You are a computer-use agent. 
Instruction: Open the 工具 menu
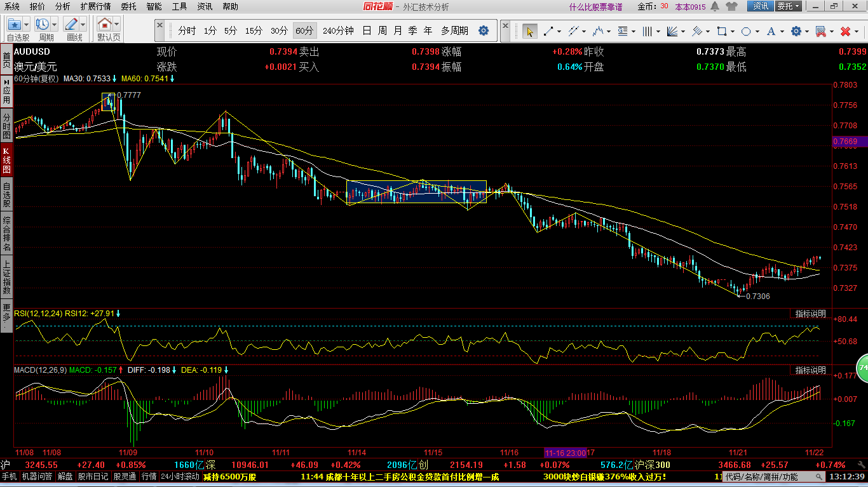click(x=180, y=6)
